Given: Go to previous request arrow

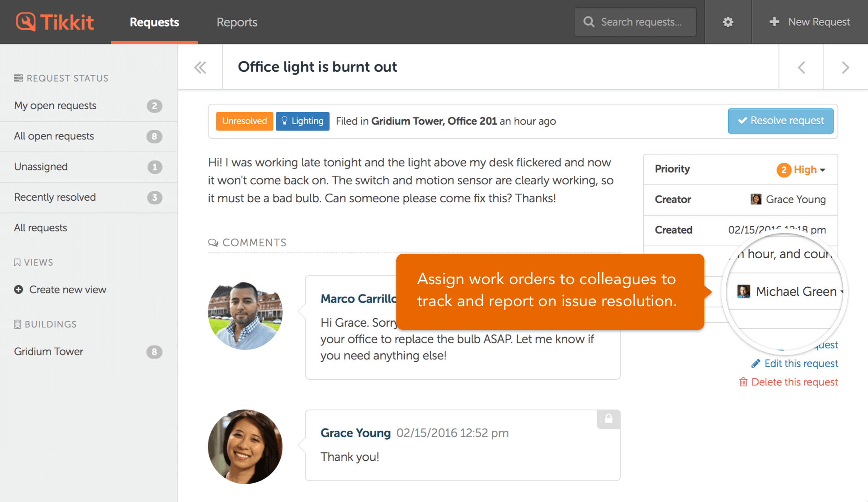Looking at the screenshot, I should point(802,67).
